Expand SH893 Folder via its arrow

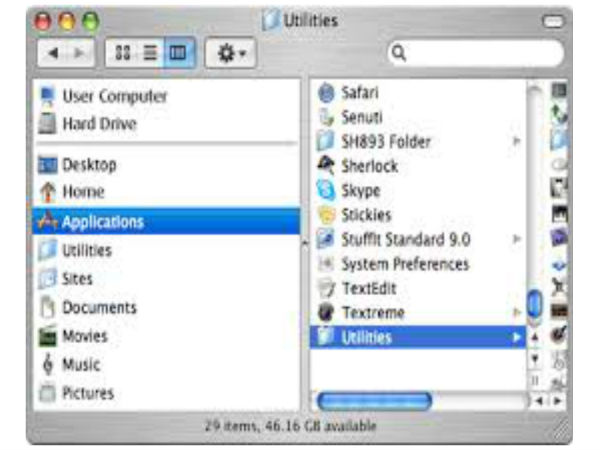pyautogui.click(x=517, y=141)
